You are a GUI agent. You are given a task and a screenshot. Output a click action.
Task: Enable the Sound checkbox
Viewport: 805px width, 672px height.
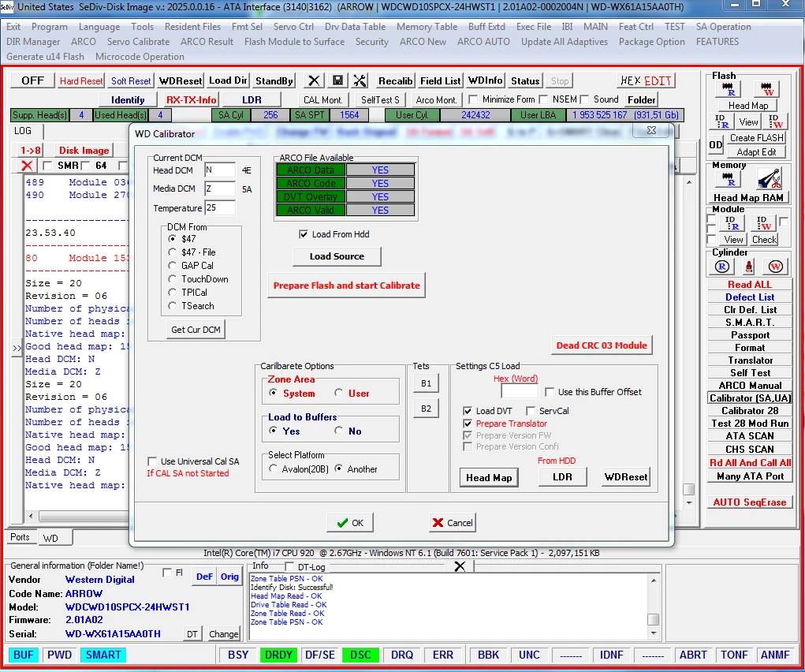(x=584, y=99)
